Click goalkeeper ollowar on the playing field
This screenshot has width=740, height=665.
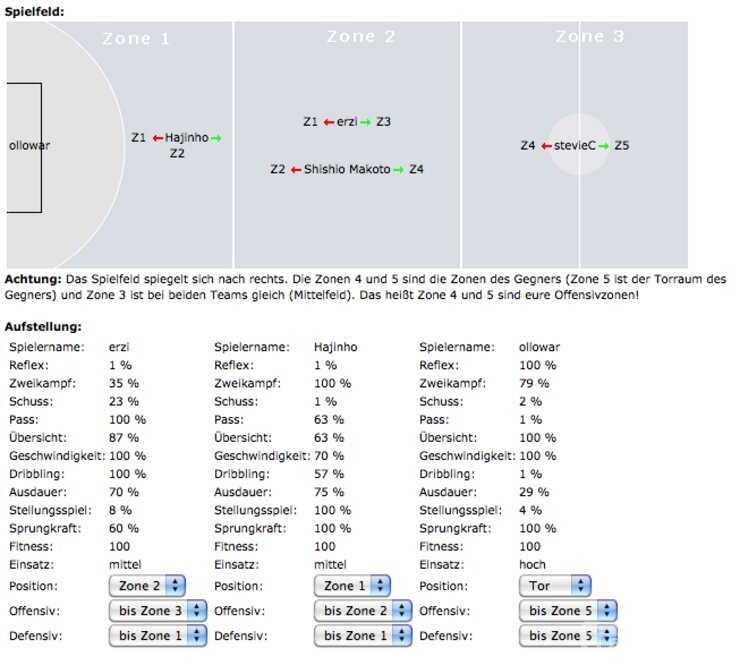point(29,146)
